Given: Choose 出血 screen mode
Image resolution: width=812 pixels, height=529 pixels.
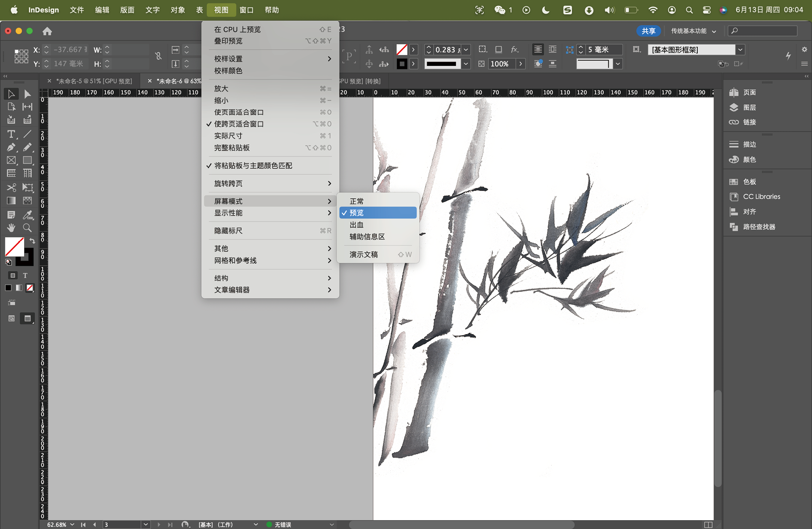Looking at the screenshot, I should (x=357, y=225).
